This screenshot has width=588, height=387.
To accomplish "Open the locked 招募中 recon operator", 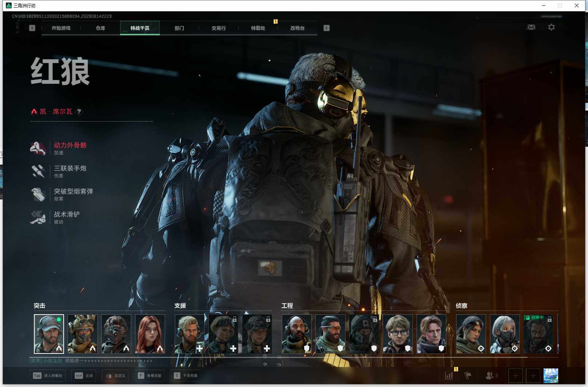I will [539, 334].
